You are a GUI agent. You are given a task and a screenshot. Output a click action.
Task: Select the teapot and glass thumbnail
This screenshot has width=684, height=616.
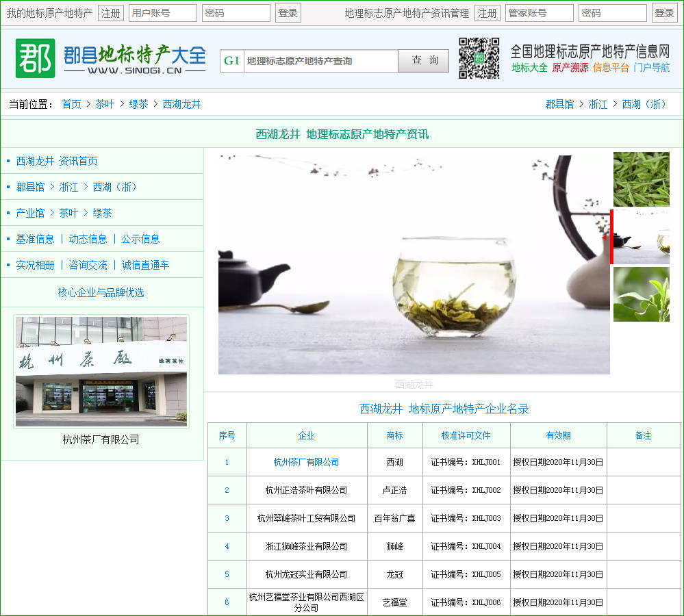pyautogui.click(x=642, y=237)
